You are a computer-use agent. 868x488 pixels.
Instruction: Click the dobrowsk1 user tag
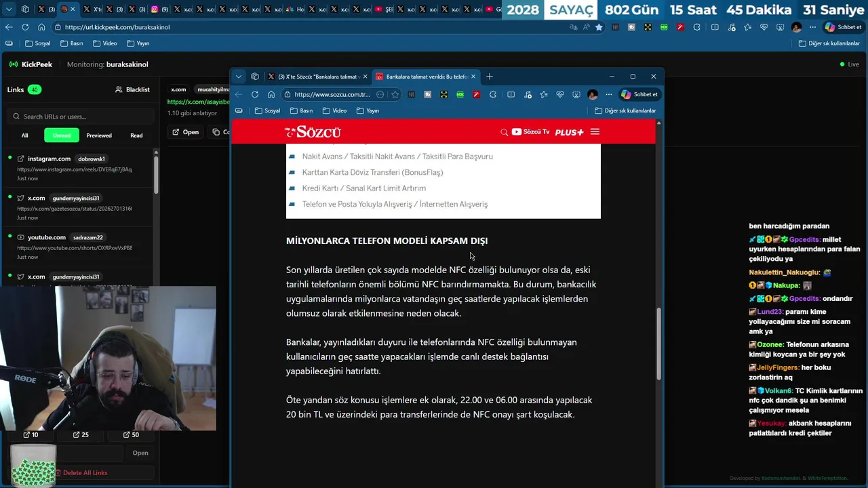(x=92, y=159)
